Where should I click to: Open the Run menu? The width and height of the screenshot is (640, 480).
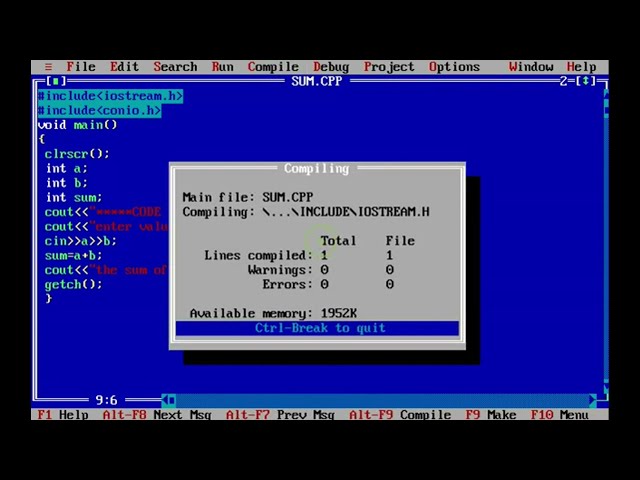[222, 67]
